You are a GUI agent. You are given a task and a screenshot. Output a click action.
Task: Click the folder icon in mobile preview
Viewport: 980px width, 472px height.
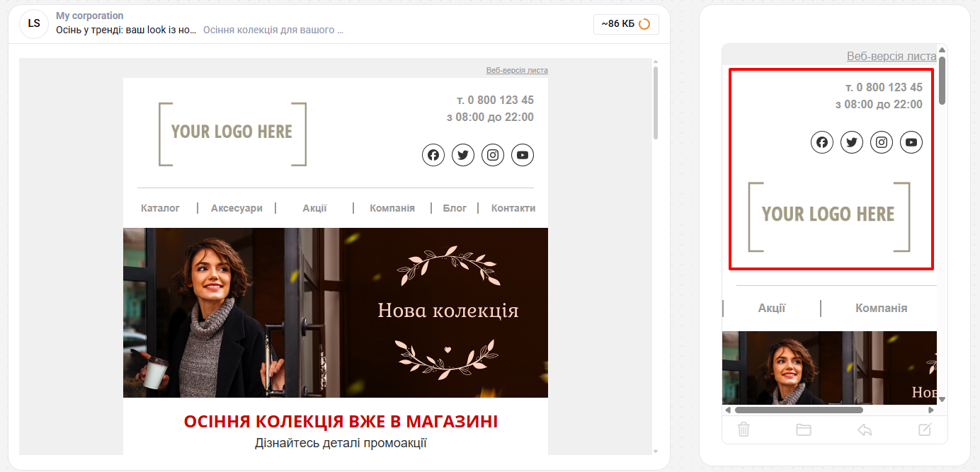pos(804,430)
